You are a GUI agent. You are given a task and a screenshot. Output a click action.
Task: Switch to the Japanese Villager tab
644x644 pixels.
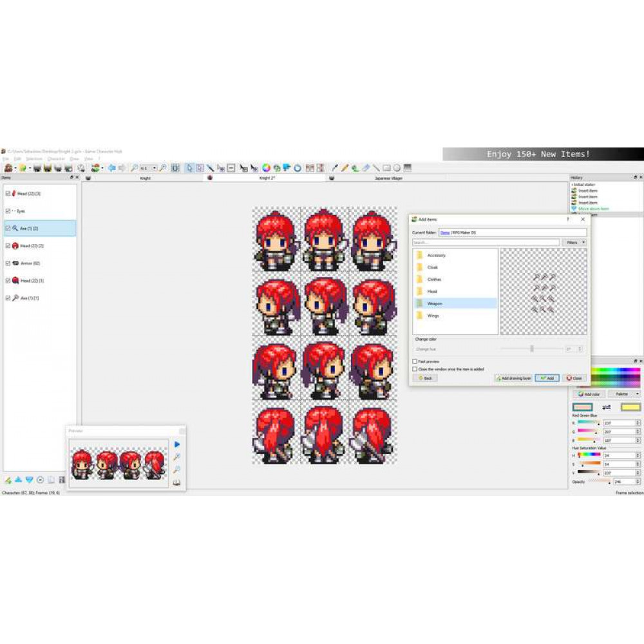pyautogui.click(x=388, y=178)
